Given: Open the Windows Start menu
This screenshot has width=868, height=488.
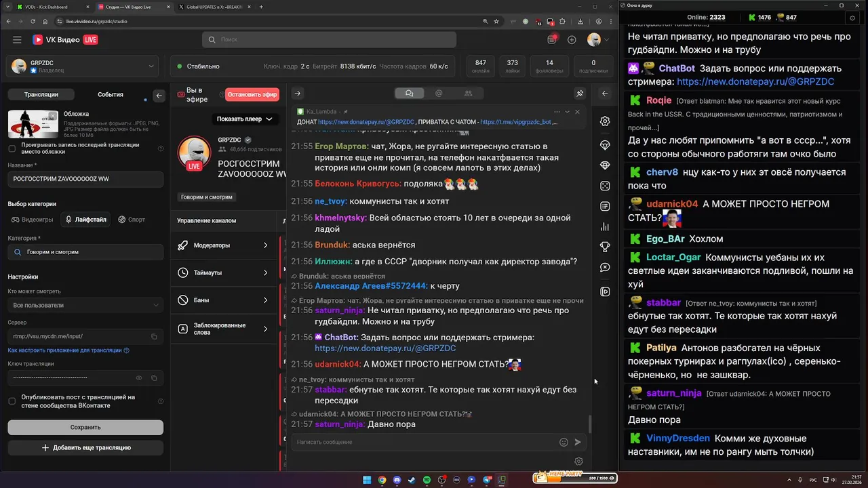Looking at the screenshot, I should coord(367,480).
